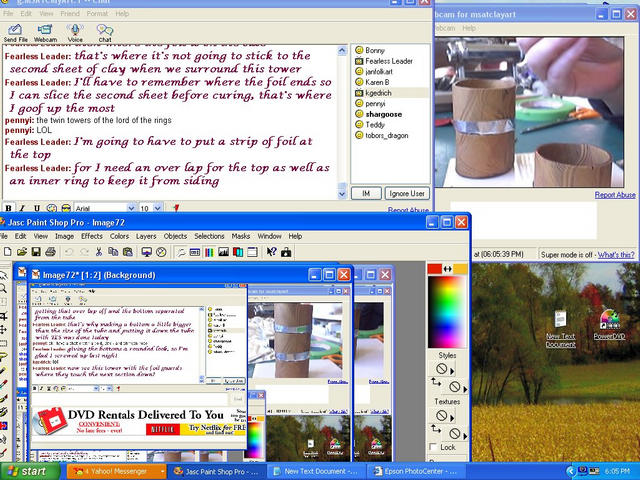Click the Open folder icon in Paint Shop Pro
640x480 pixels.
pos(22,252)
